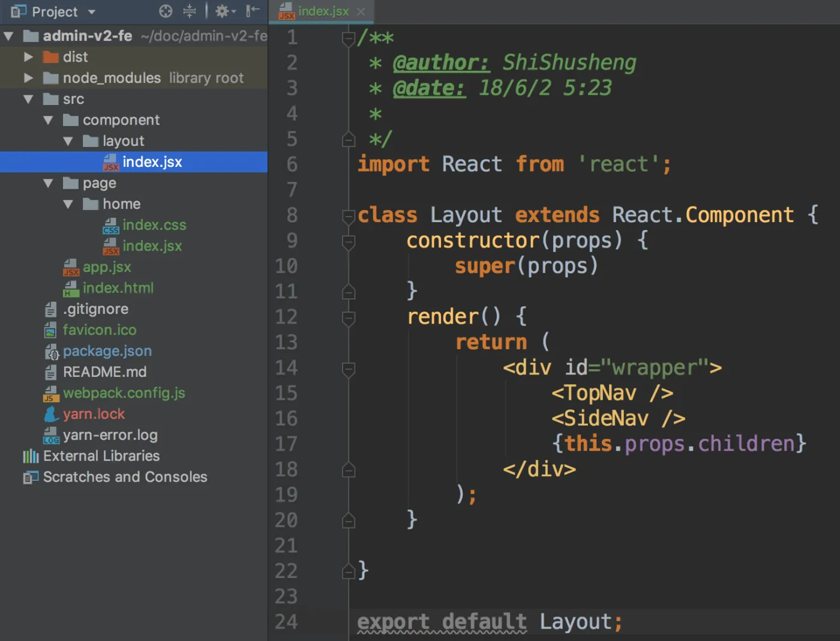Image resolution: width=840 pixels, height=641 pixels.
Task: Click the Scratches and Consoles icon
Action: point(31,478)
